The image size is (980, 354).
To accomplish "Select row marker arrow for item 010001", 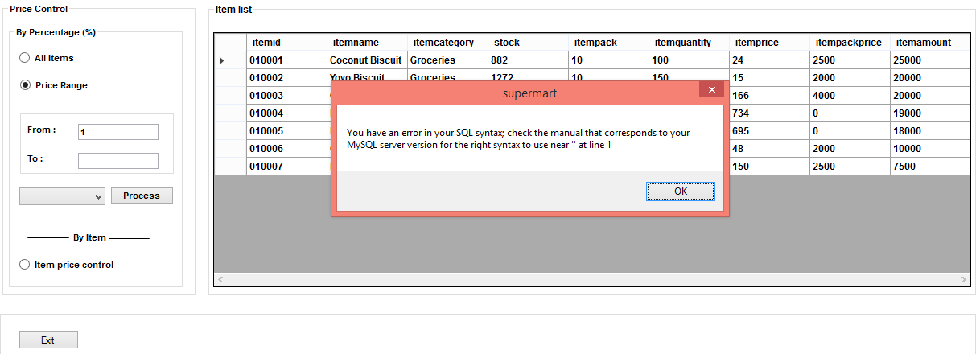I will point(230,60).
